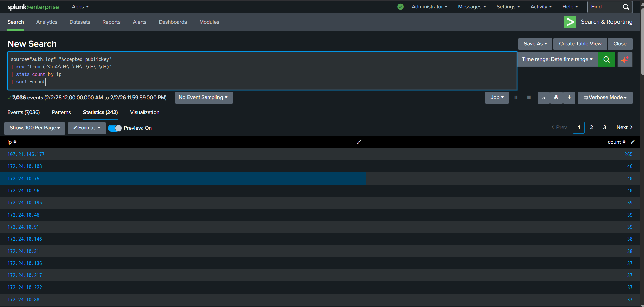Open the Time range picker

coord(557,60)
